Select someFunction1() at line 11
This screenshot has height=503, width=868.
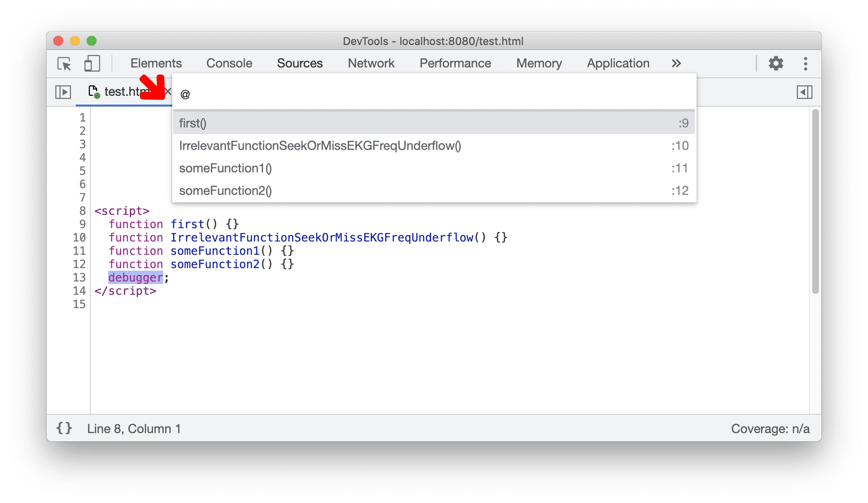tap(226, 168)
